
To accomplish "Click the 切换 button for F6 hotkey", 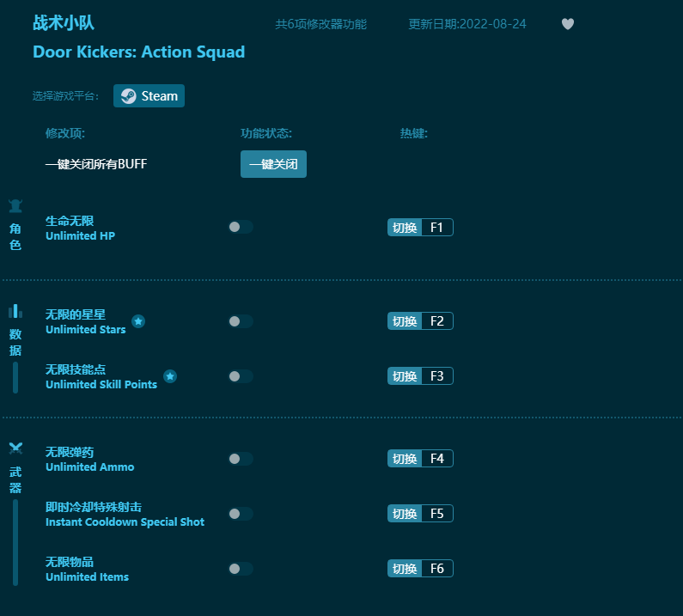I will point(405,569).
